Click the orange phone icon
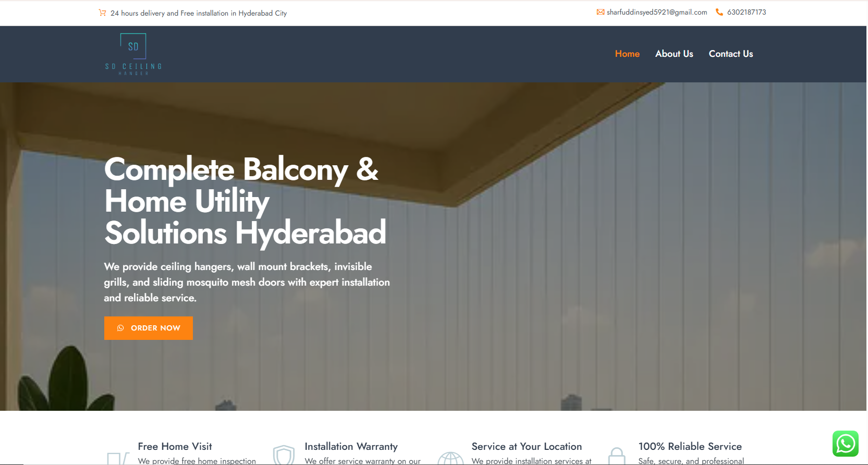 click(719, 12)
